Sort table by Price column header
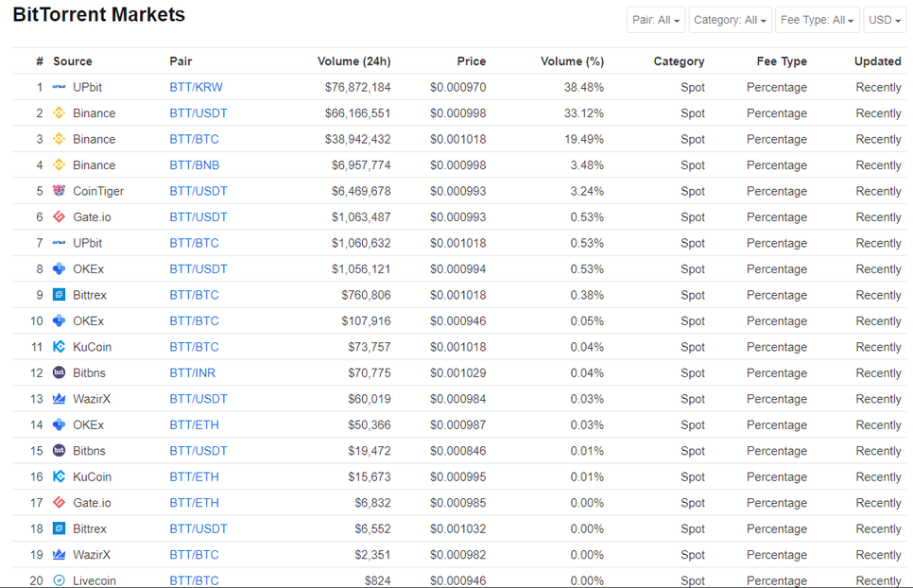This screenshot has height=588, width=913. [x=471, y=61]
